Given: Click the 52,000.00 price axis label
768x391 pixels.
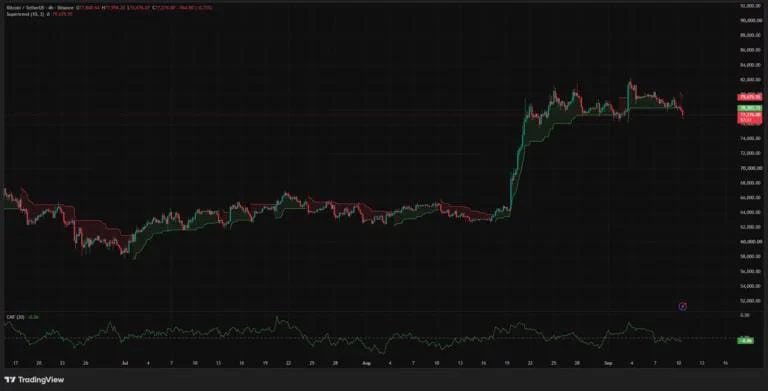Looking at the screenshot, I should pos(751,300).
